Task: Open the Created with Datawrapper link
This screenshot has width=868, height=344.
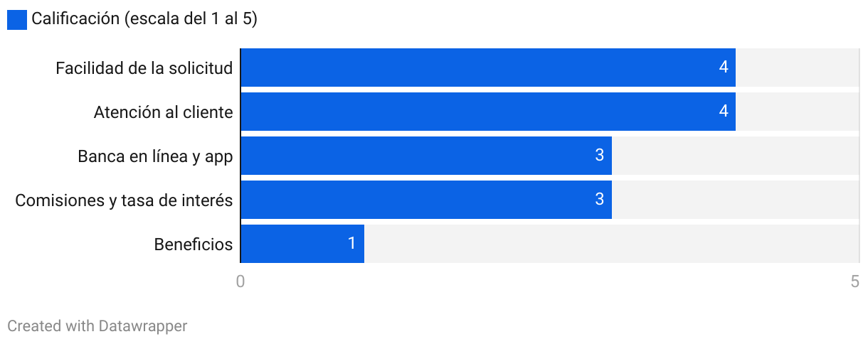Action: (x=97, y=326)
